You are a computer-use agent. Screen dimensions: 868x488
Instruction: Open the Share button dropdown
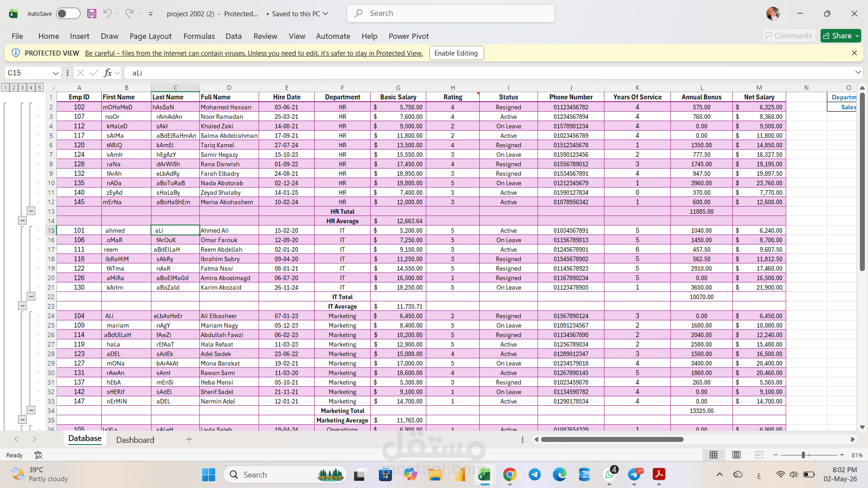pos(857,36)
